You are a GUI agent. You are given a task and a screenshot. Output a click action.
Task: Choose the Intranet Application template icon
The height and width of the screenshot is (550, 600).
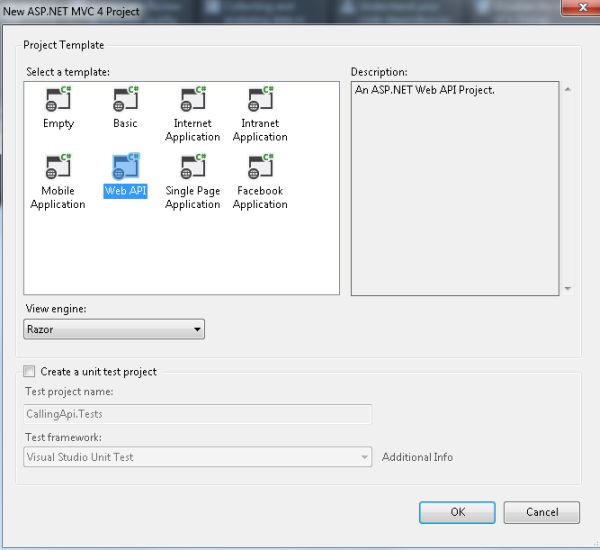point(260,99)
